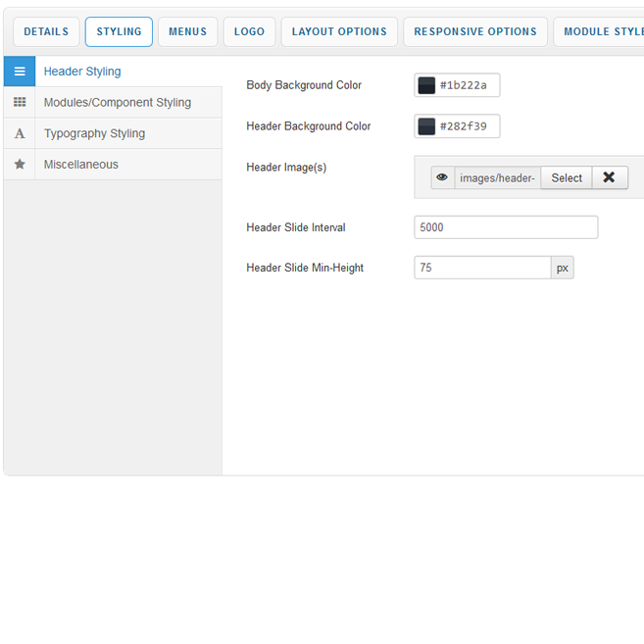The width and height of the screenshot is (644, 644).
Task: Click the Header Styling hamburger icon
Action: pos(20,72)
